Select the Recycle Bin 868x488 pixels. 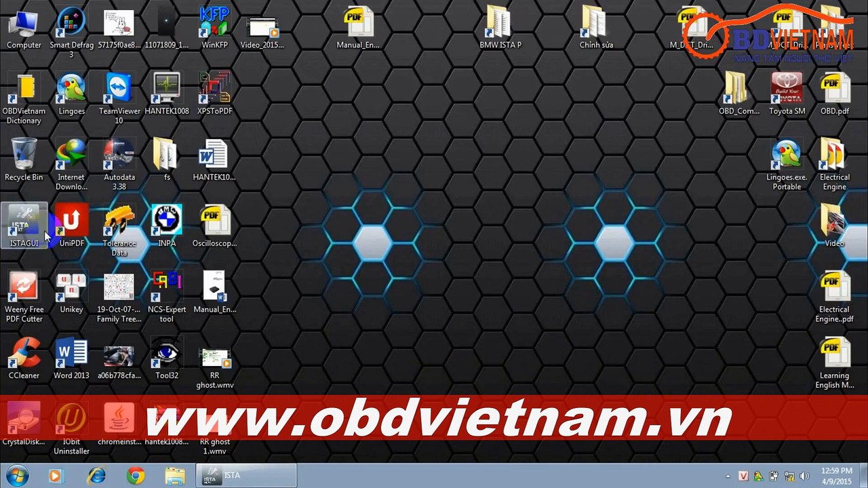[x=24, y=160]
